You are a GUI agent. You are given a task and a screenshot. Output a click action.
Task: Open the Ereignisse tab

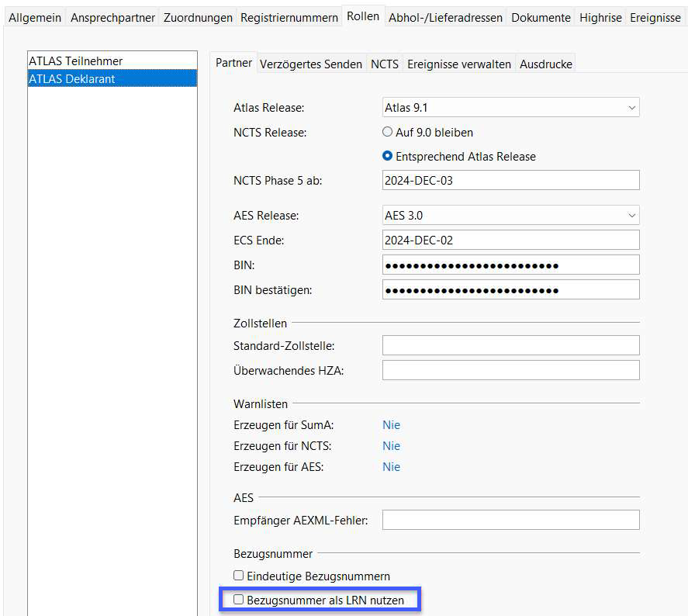(x=655, y=17)
